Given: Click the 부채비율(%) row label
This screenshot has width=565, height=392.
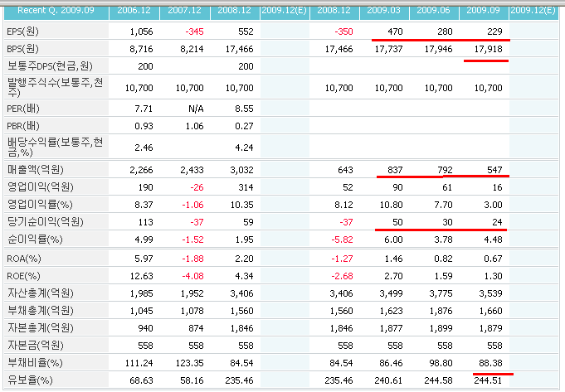Looking at the screenshot, I should [35, 362].
